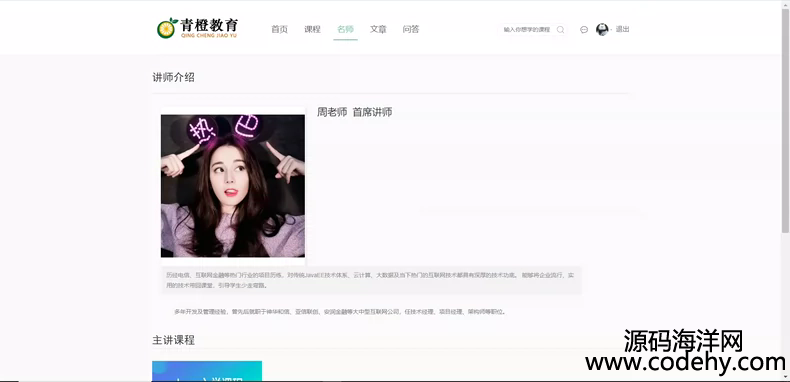Click the 退出 logout link
This screenshot has height=382, width=790.
click(x=623, y=29)
